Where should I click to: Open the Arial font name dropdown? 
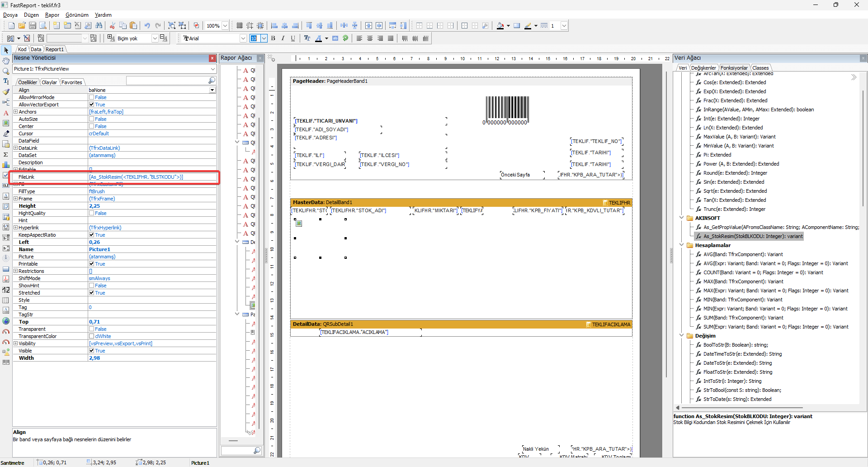(x=243, y=38)
